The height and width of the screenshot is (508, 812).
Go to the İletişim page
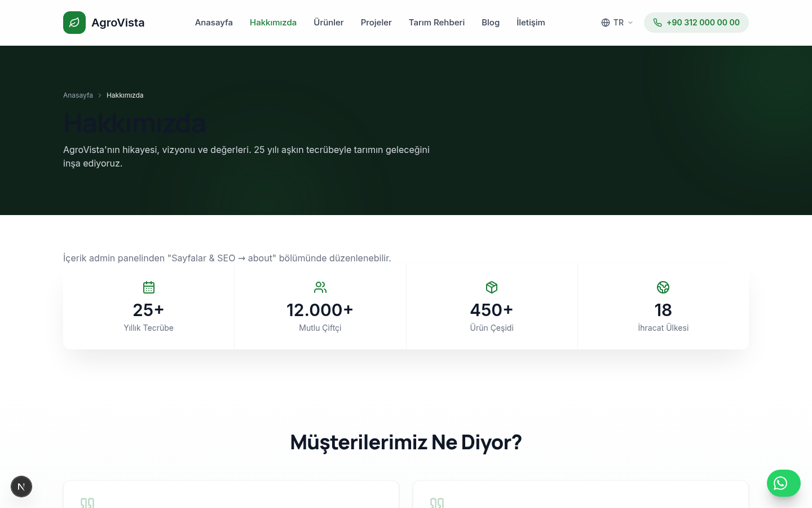point(531,23)
